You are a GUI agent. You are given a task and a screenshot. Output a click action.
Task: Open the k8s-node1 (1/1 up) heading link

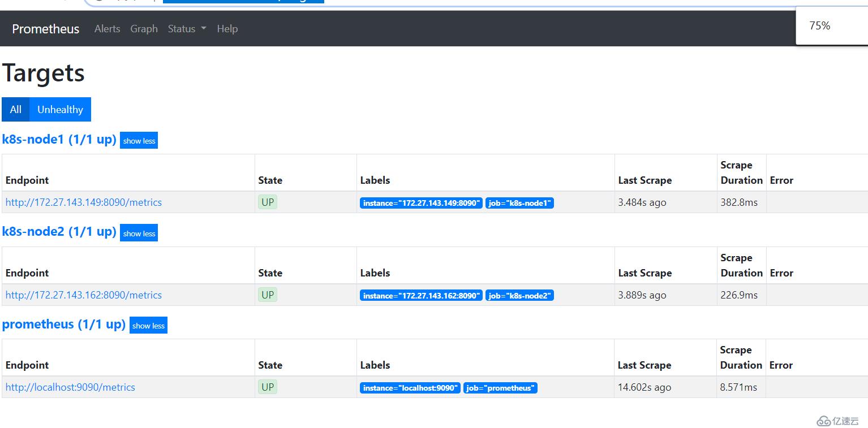tap(59, 139)
